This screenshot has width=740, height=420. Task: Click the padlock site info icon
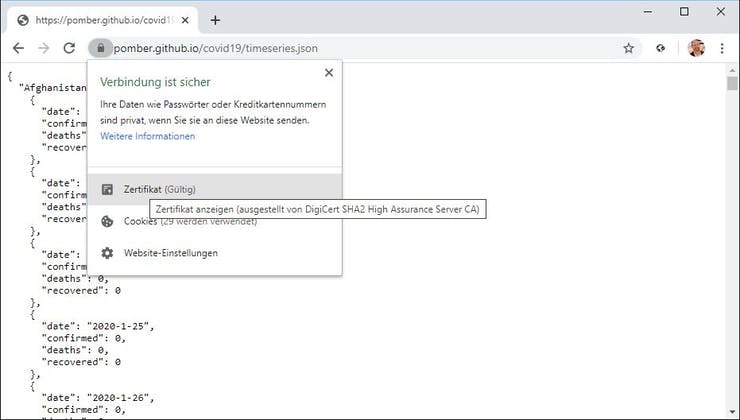coord(99,48)
